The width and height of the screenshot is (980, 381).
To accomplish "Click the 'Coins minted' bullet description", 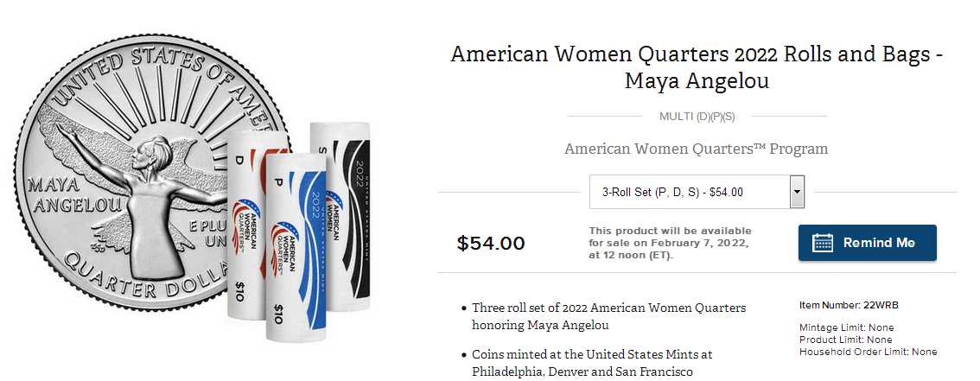I will pyautogui.click(x=592, y=363).
